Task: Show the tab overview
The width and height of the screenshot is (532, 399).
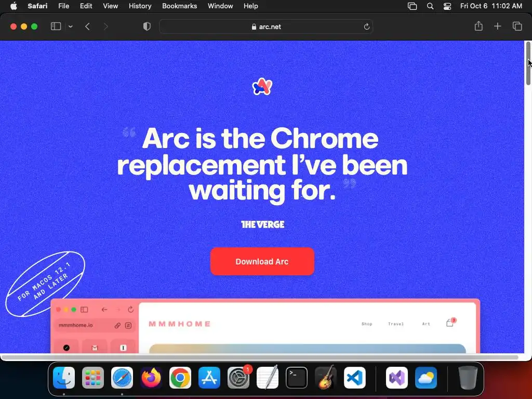Action: pos(517,26)
